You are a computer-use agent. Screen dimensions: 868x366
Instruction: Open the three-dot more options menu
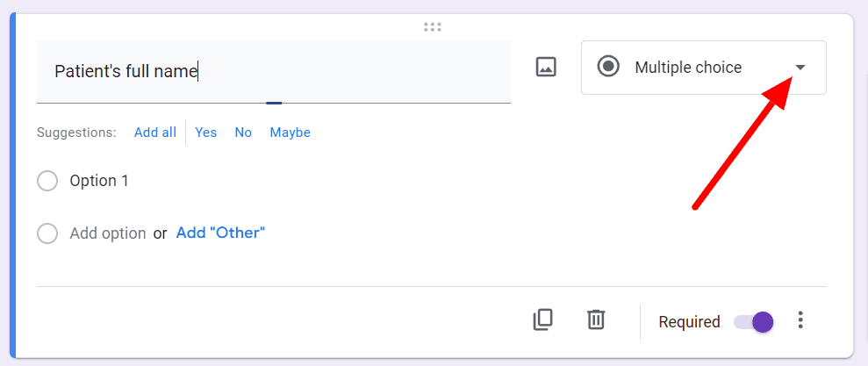coord(800,320)
